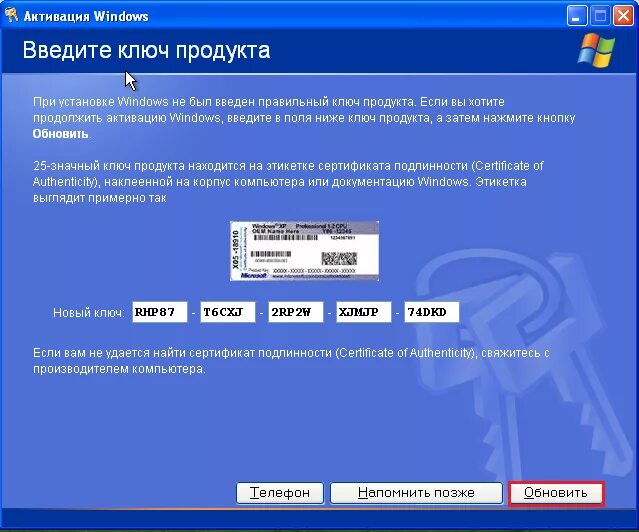
Task: Click the bold word Обновить in instructions
Action: pos(60,134)
